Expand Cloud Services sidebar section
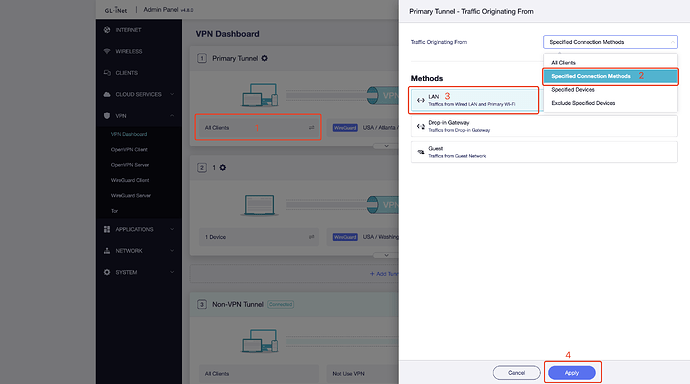This screenshot has height=384, width=690. [172, 94]
